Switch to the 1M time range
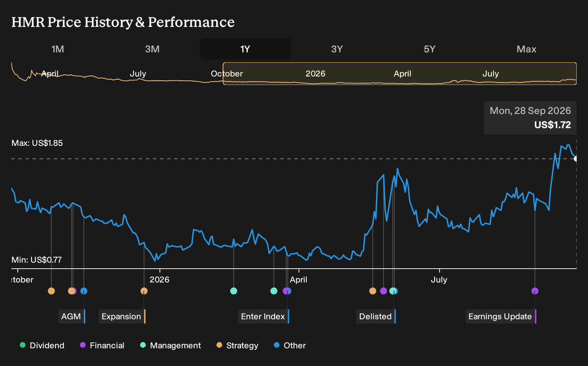 point(58,49)
